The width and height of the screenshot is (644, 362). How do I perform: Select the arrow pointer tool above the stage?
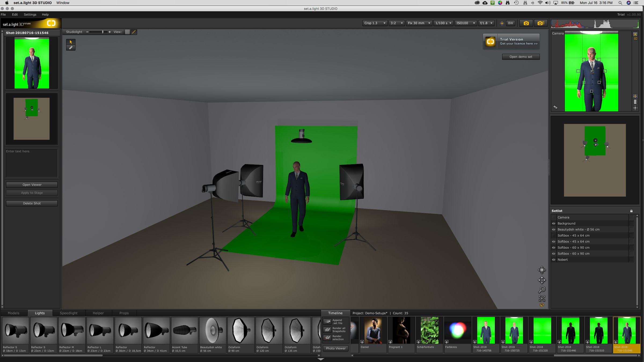(x=71, y=42)
